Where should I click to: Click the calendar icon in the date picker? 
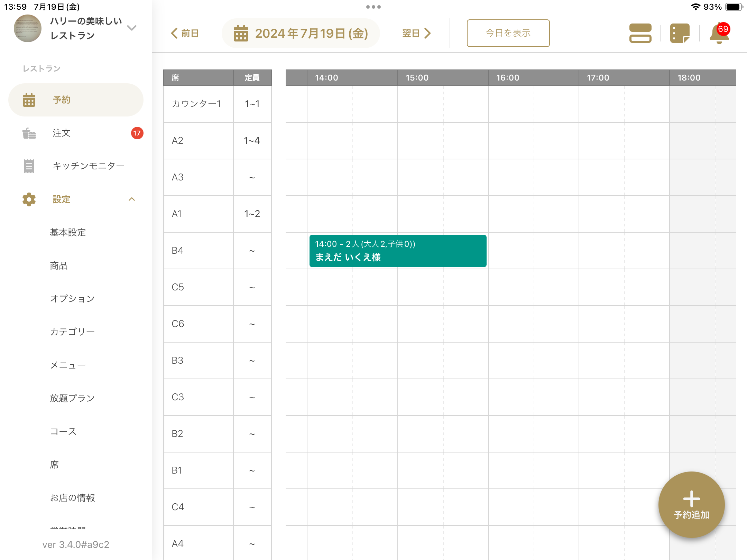click(x=241, y=33)
